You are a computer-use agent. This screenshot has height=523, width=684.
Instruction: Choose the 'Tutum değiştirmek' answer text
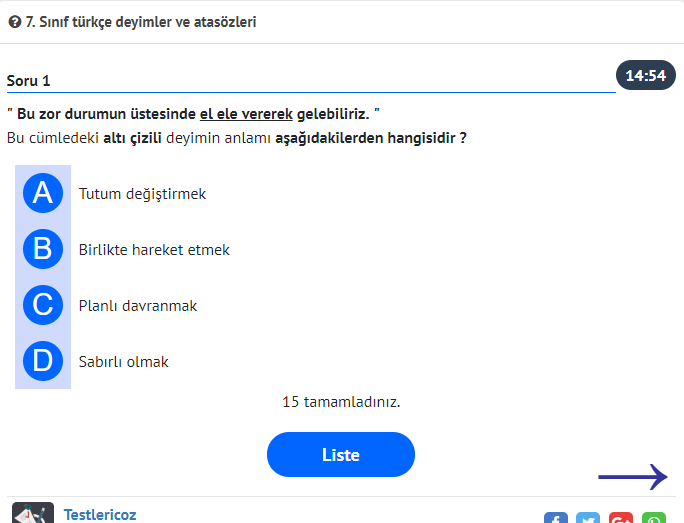(142, 194)
